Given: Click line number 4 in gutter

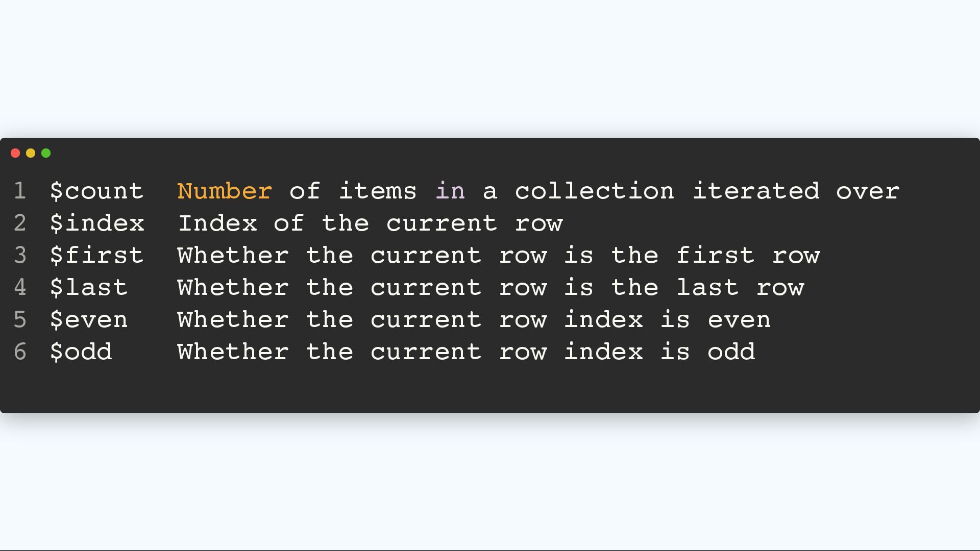Looking at the screenshot, I should (20, 288).
